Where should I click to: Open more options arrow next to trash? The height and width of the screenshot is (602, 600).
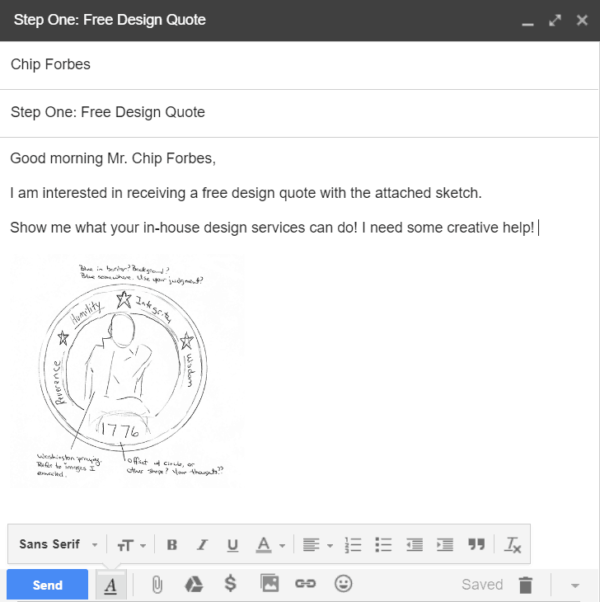coord(574,585)
